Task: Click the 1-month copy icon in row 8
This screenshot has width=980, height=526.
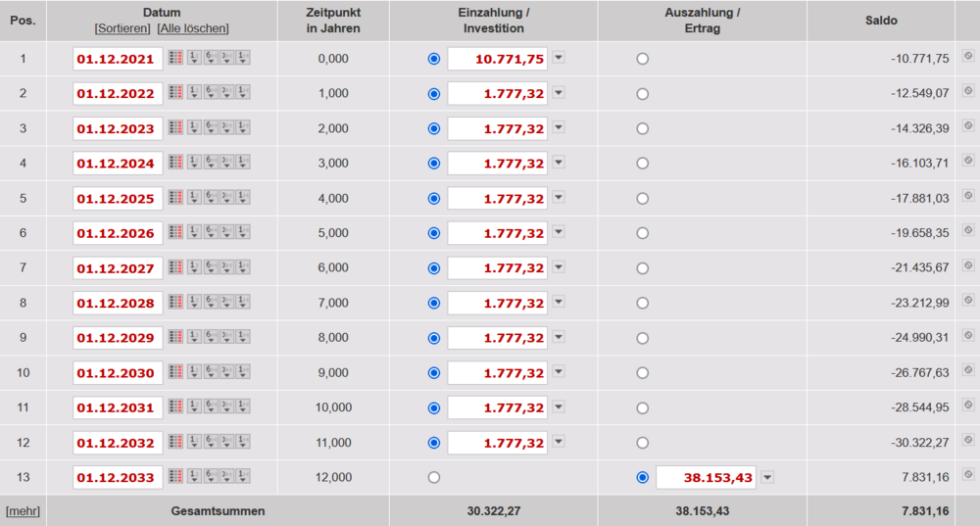Action: [242, 304]
